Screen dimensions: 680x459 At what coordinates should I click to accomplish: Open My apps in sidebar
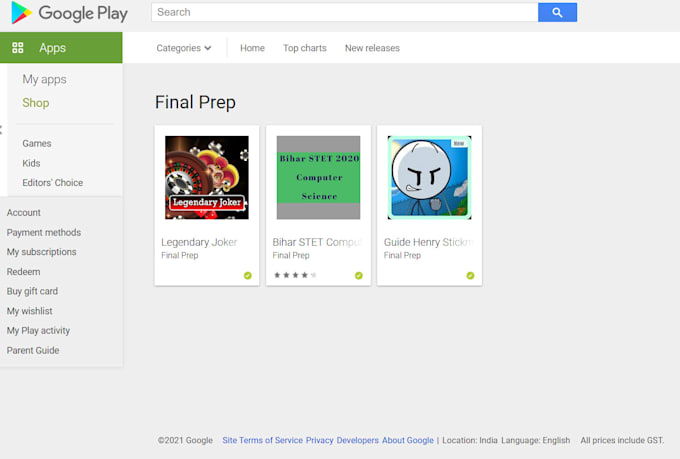(x=44, y=79)
